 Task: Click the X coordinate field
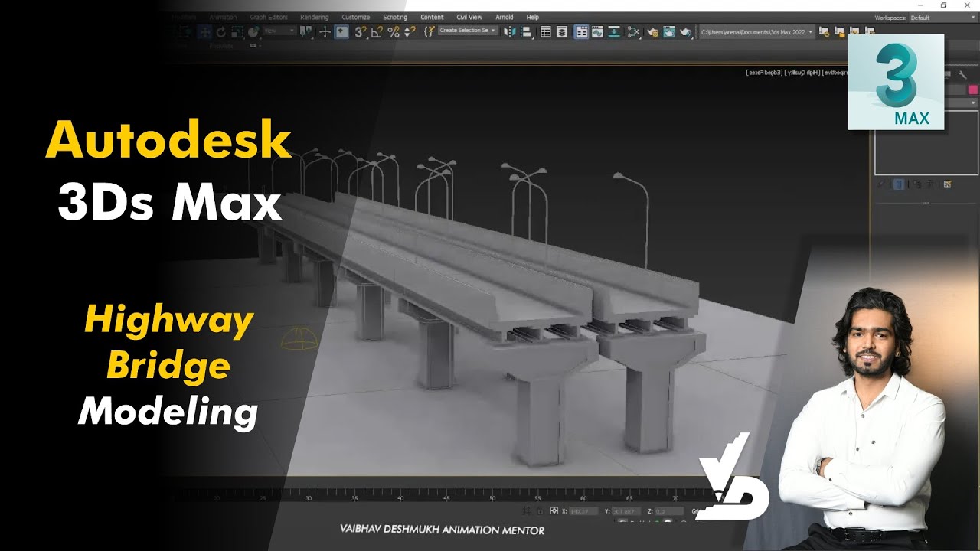pyautogui.click(x=584, y=510)
